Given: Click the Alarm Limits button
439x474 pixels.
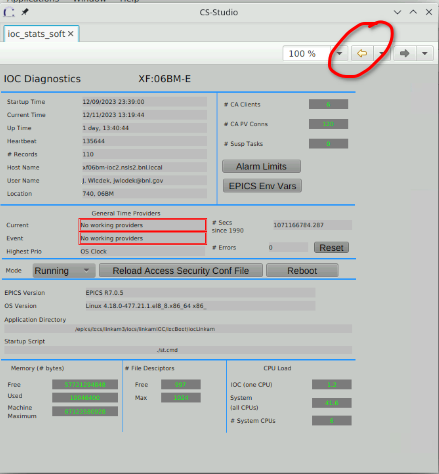Looking at the screenshot, I should coord(261,166).
